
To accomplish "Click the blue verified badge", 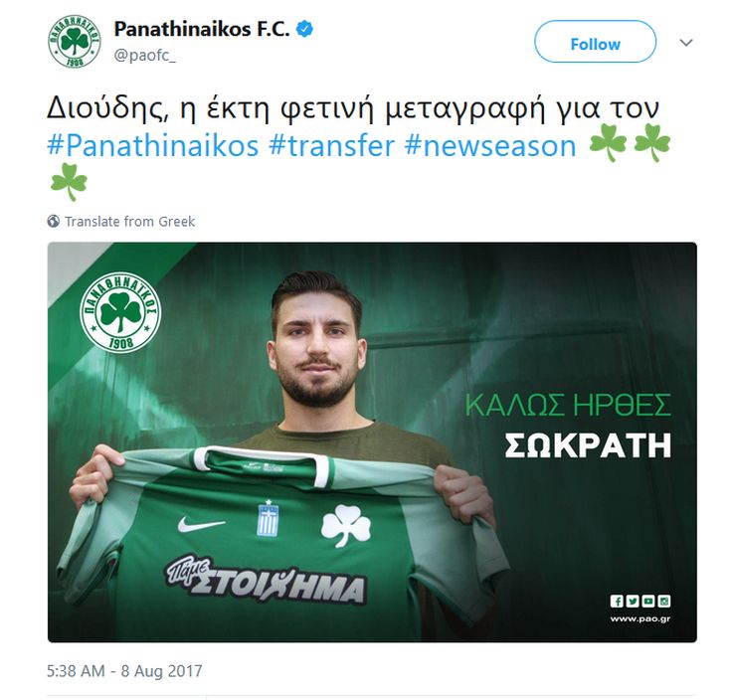I will (305, 30).
